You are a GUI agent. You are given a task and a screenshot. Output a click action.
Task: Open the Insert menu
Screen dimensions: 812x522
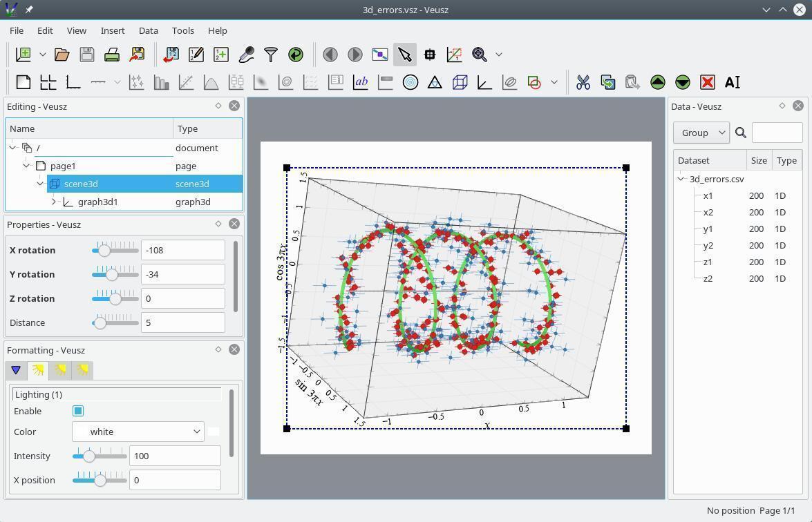113,30
